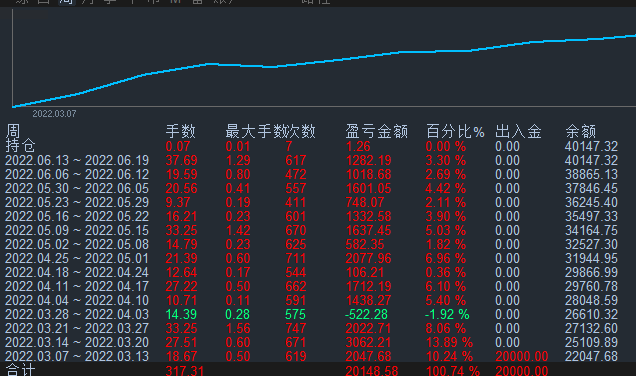Click the profit value 3062.21
This screenshot has height=376, width=636.
pyautogui.click(x=368, y=343)
